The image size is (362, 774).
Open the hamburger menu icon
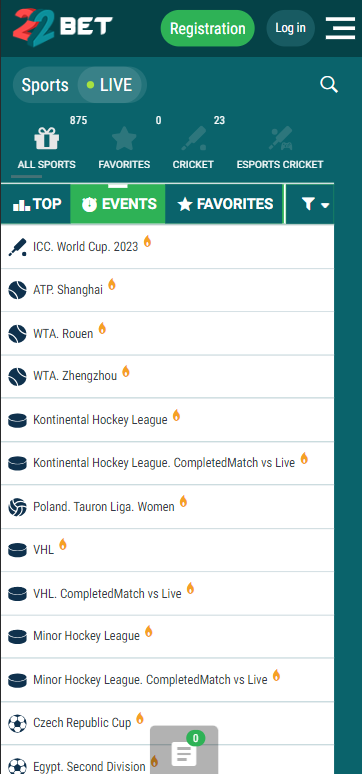[340, 28]
